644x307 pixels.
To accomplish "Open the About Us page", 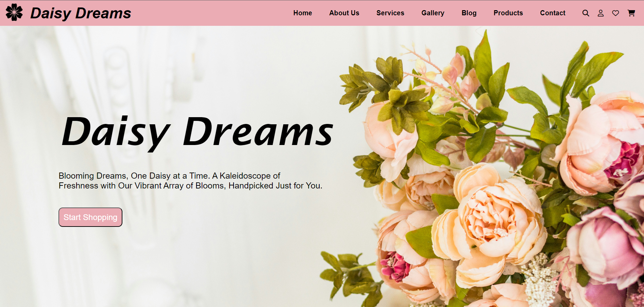I will tap(344, 13).
